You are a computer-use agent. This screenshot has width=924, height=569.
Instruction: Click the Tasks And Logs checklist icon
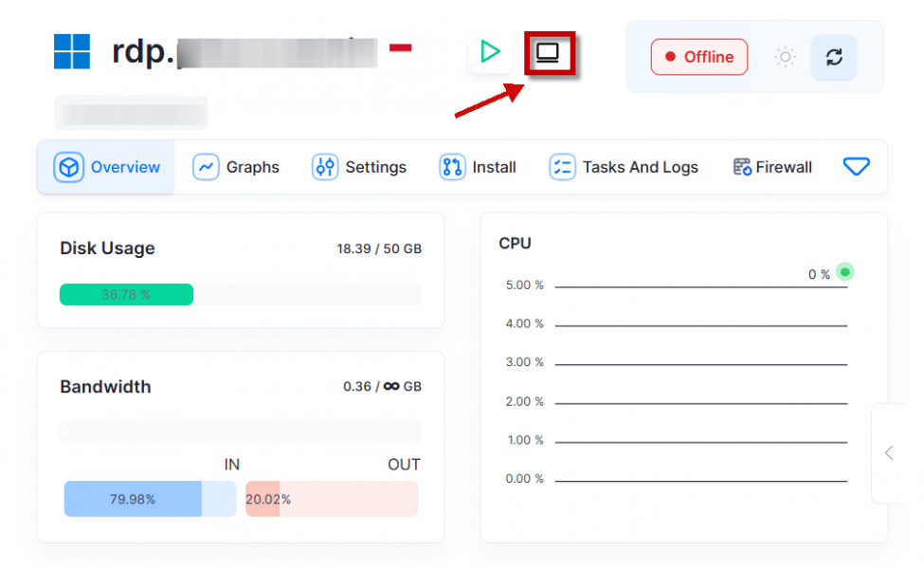tap(562, 167)
